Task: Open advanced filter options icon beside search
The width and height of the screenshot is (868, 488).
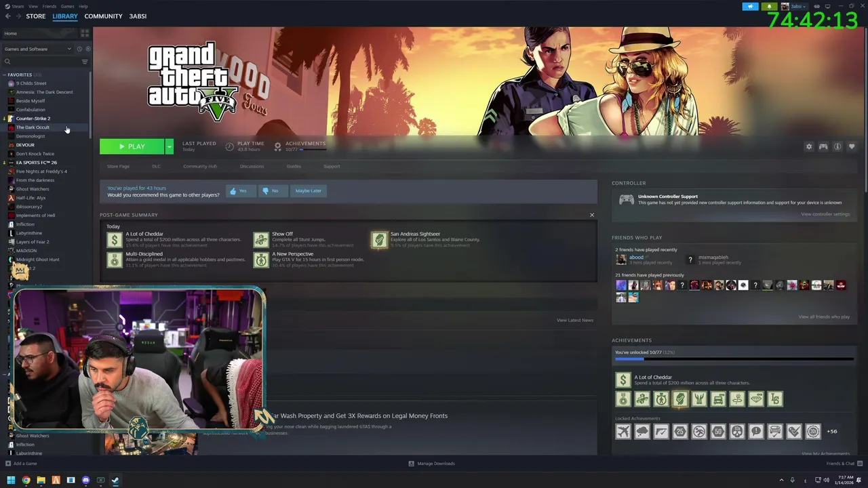Action: point(85,62)
